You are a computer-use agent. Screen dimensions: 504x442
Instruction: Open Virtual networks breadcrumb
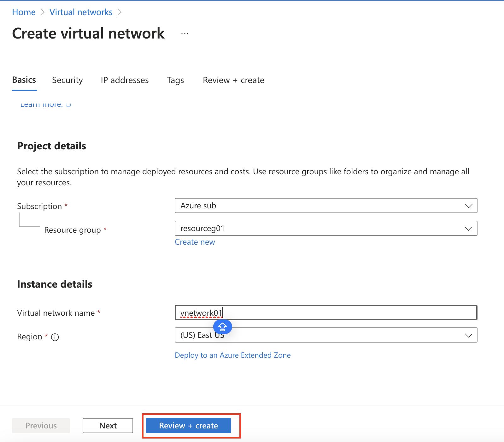(x=81, y=12)
